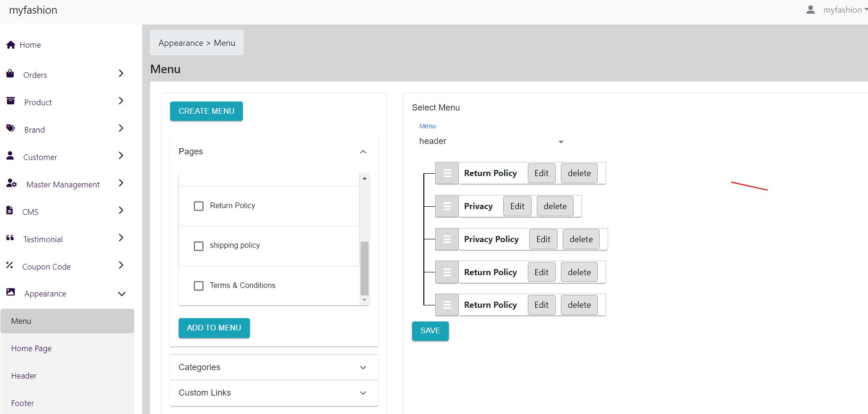Open Menu under Appearance in sidebar
Screen dimensions: 868x414
68,321
